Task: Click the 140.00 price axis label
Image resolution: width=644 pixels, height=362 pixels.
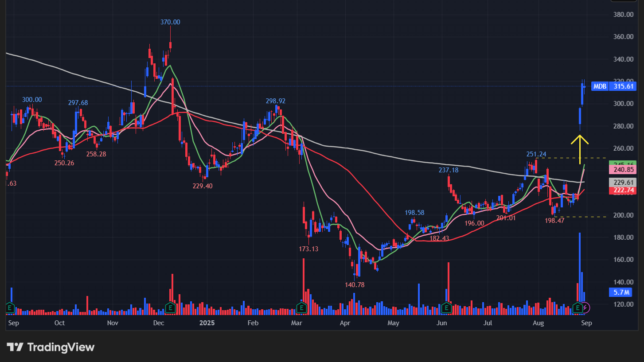Action: [623, 282]
